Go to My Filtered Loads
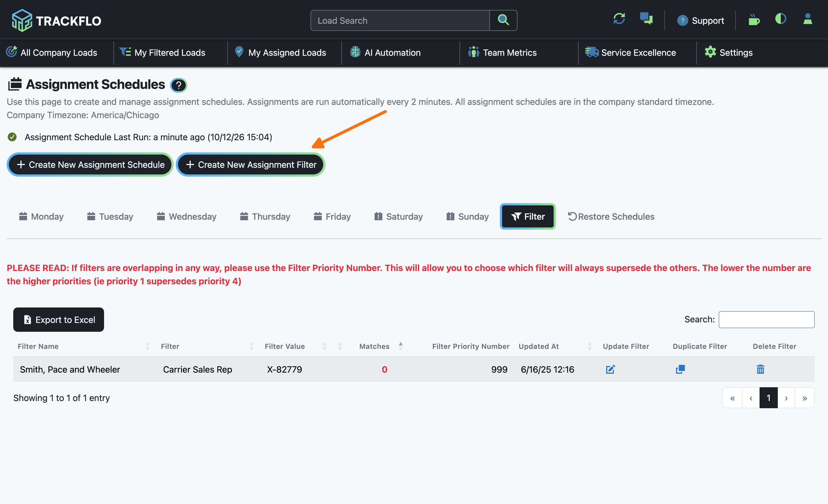Screen dimensions: 828x504 (x=162, y=52)
